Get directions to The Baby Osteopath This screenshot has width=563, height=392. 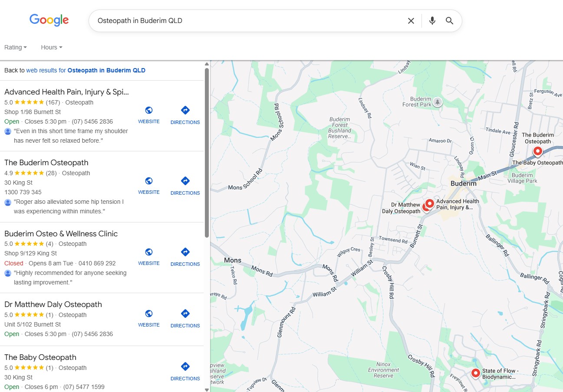tap(185, 372)
